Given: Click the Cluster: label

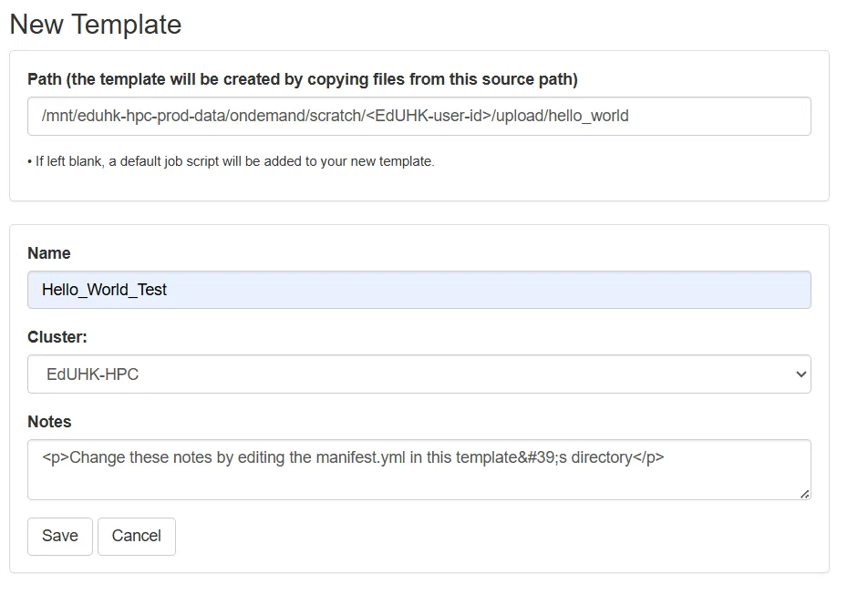Looking at the screenshot, I should click(x=57, y=337).
